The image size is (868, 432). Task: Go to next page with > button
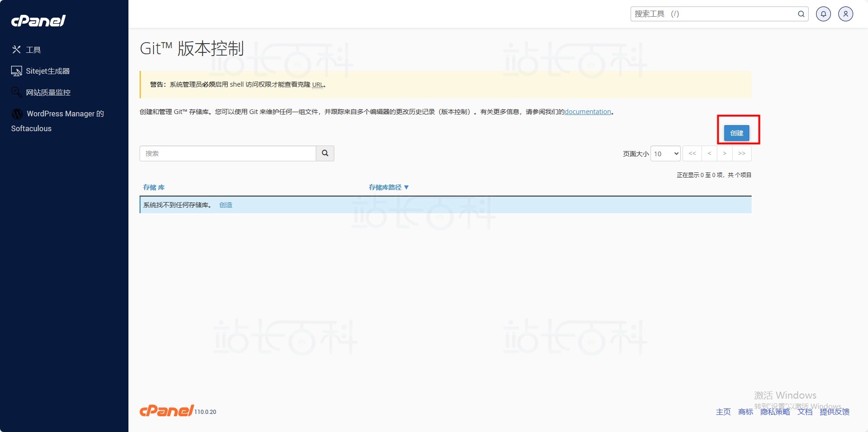tap(725, 153)
